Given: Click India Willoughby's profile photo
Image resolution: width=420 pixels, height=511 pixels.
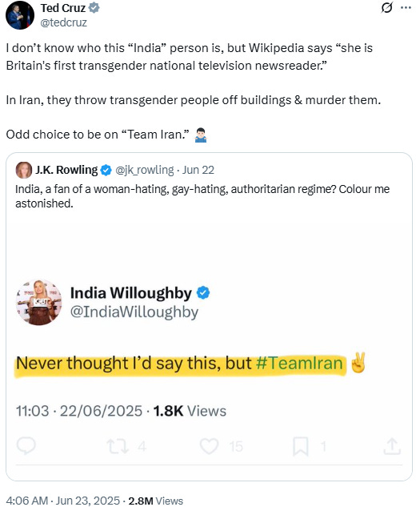Looking at the screenshot, I should point(39,302).
